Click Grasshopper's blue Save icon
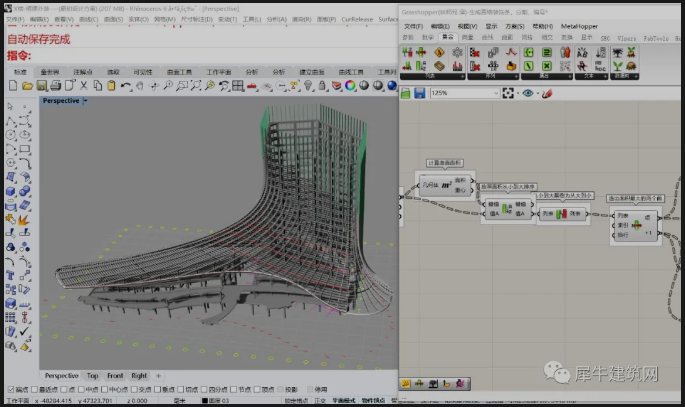This screenshot has height=407, width=685. tap(419, 93)
